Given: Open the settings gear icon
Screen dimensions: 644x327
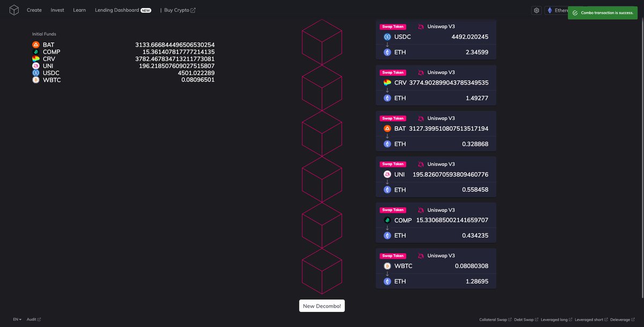Looking at the screenshot, I should point(536,10).
